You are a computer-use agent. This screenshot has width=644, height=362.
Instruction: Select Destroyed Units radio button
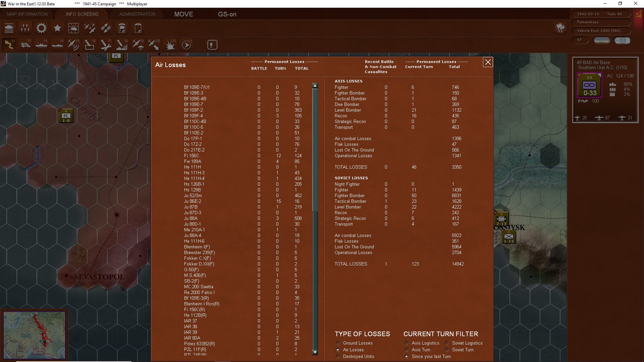pyautogui.click(x=338, y=357)
